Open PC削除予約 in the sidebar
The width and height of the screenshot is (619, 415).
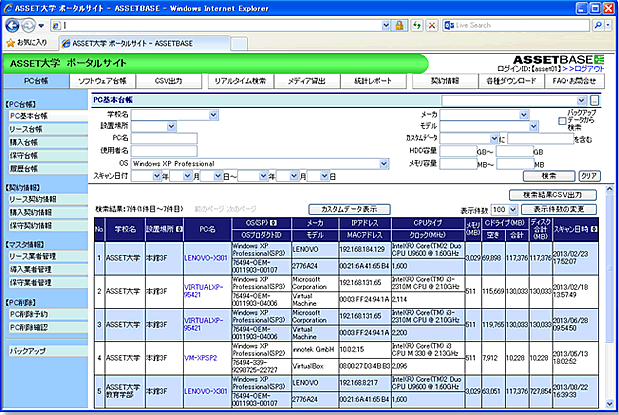click(x=48, y=314)
